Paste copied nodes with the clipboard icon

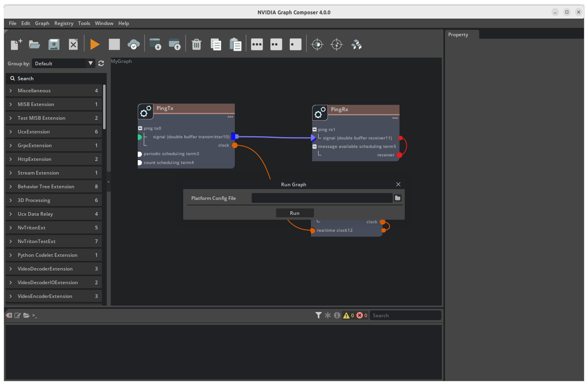point(236,44)
